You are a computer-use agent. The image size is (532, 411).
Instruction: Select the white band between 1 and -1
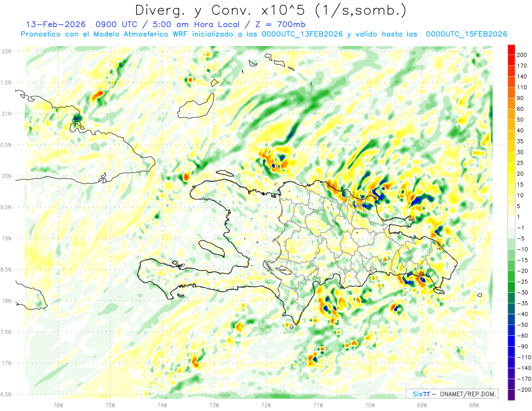tap(512, 222)
